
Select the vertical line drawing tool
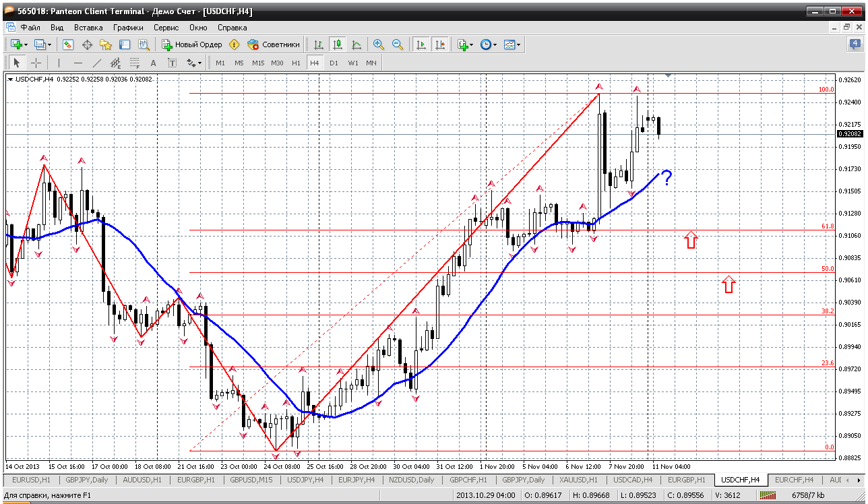[59, 63]
